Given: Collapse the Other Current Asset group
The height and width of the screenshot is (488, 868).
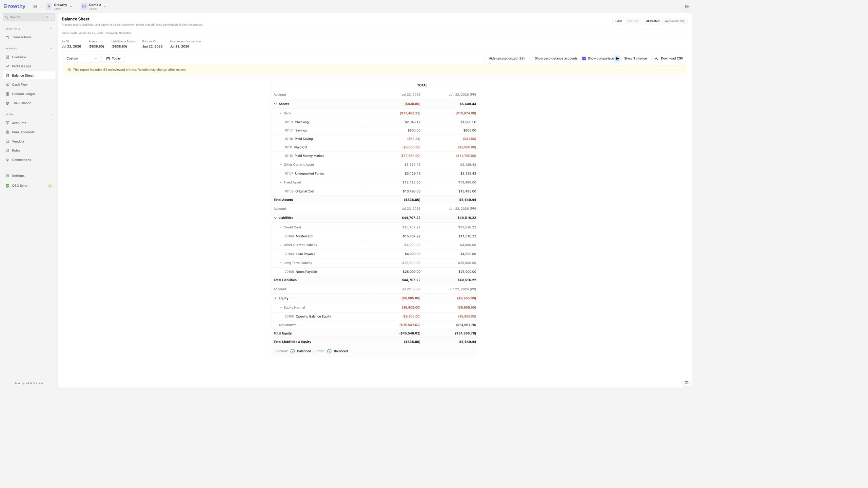Looking at the screenshot, I should tap(281, 165).
